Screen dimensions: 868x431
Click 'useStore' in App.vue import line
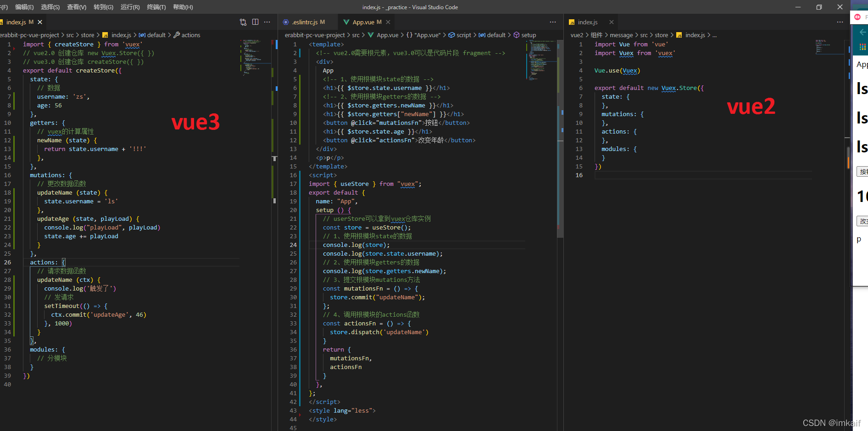[x=354, y=184]
